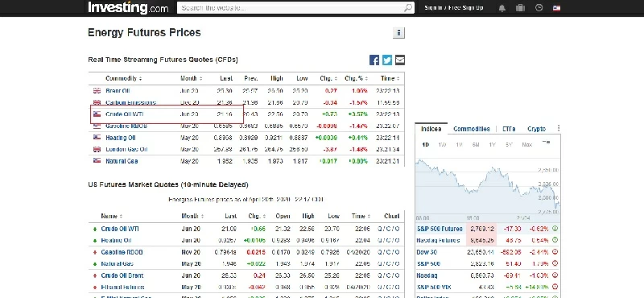Open the notifications bell in the header
Image resolution: width=644 pixels, height=298 pixels.
pos(502,8)
